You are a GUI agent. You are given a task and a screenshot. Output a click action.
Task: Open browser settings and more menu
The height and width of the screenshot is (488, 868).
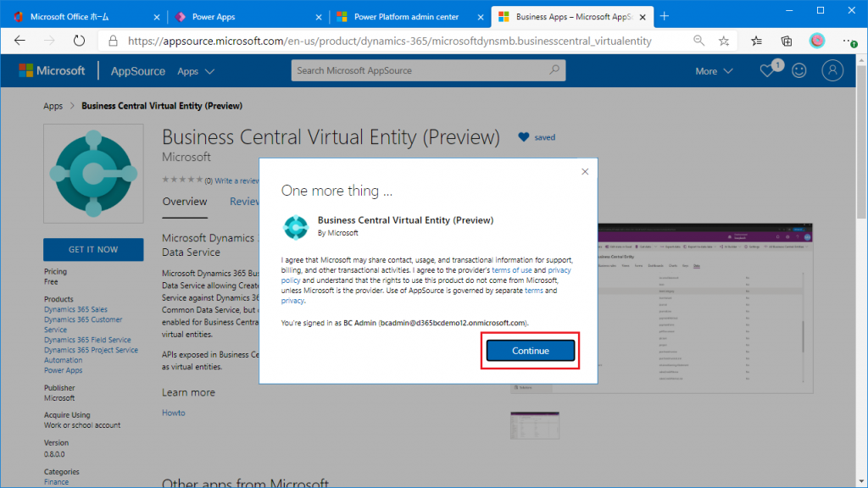tap(849, 41)
